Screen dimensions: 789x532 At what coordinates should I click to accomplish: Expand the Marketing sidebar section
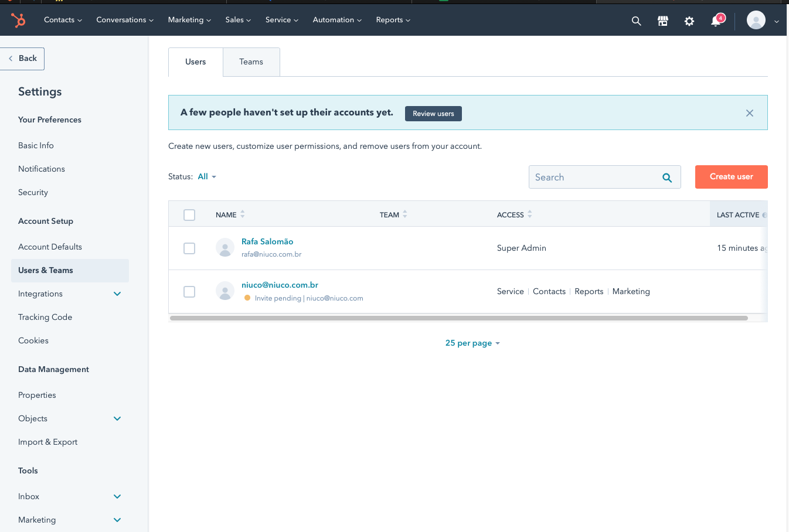[117, 520]
